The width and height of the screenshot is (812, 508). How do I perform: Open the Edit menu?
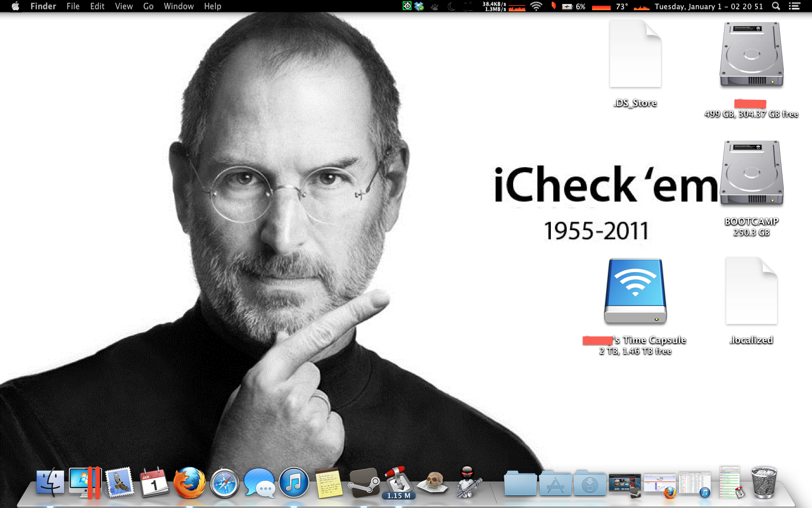[98, 6]
